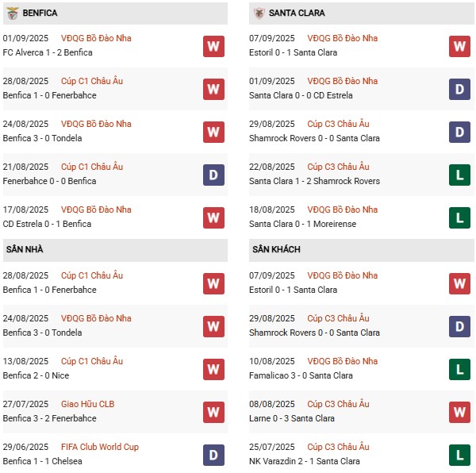Click the Santa Clara club crest icon
The image size is (476, 473).
[x=259, y=13]
